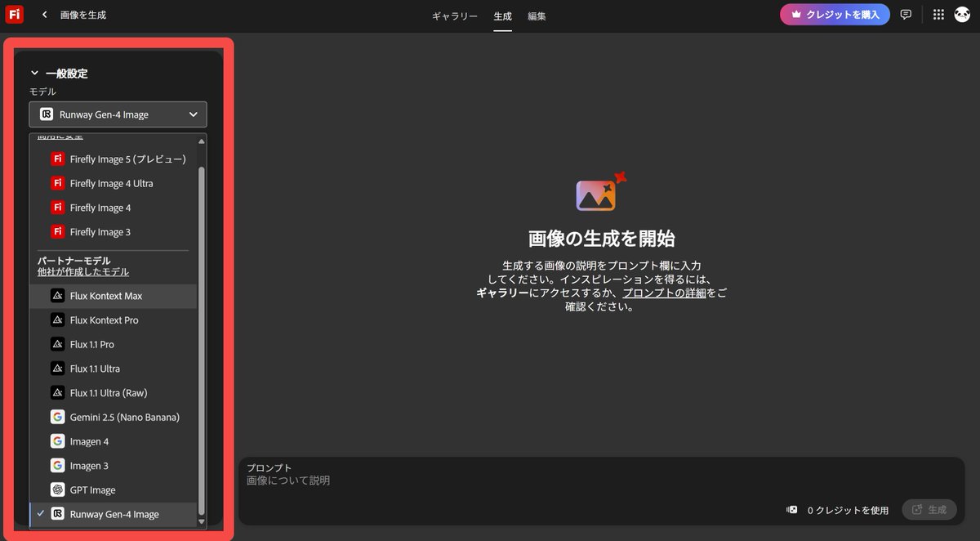This screenshot has width=980, height=541.
Task: Collapse the 一般設定 section
Action: (34, 73)
